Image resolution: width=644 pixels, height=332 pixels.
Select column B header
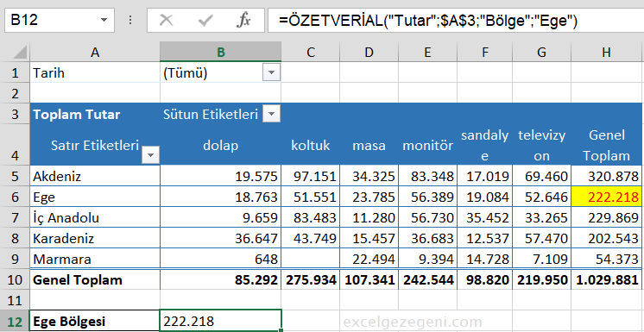220,52
